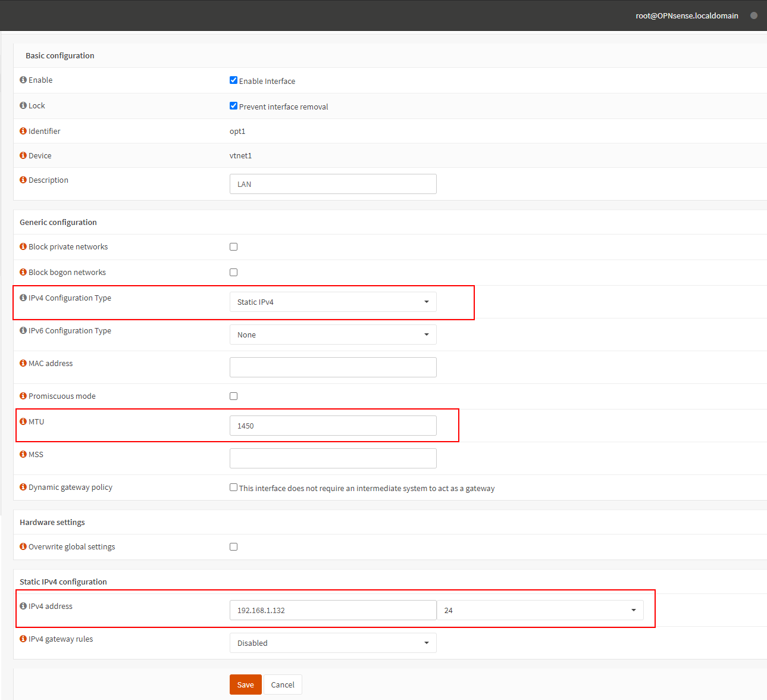Viewport: 767px width, 700px height.
Task: Enable Block private networks checkbox
Action: [x=233, y=246]
